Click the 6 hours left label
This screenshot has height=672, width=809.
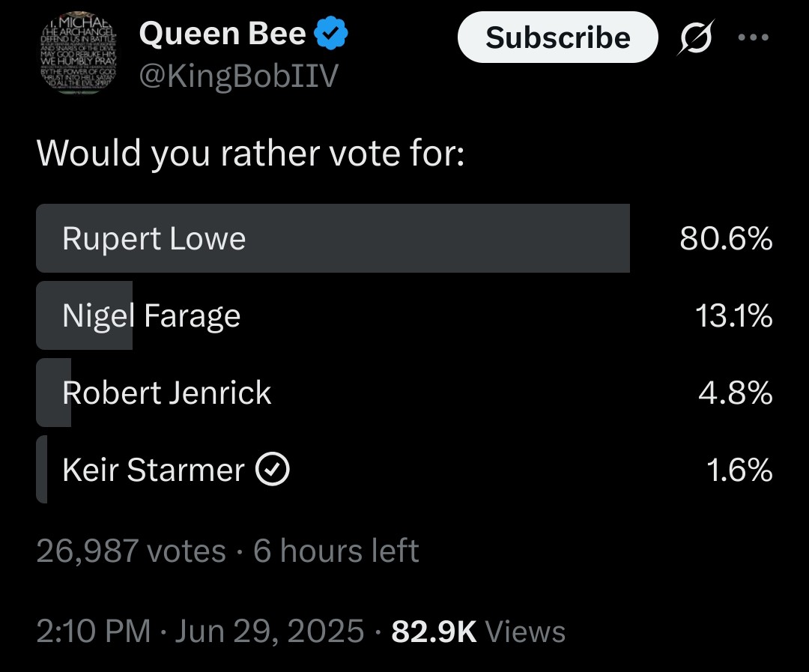click(336, 550)
